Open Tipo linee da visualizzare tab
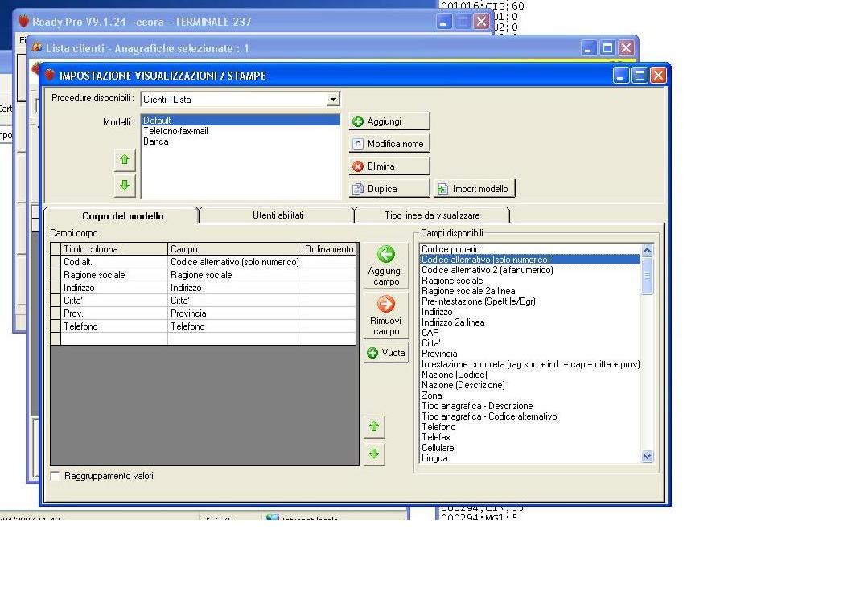Screen dimensions: 868x590 point(432,215)
